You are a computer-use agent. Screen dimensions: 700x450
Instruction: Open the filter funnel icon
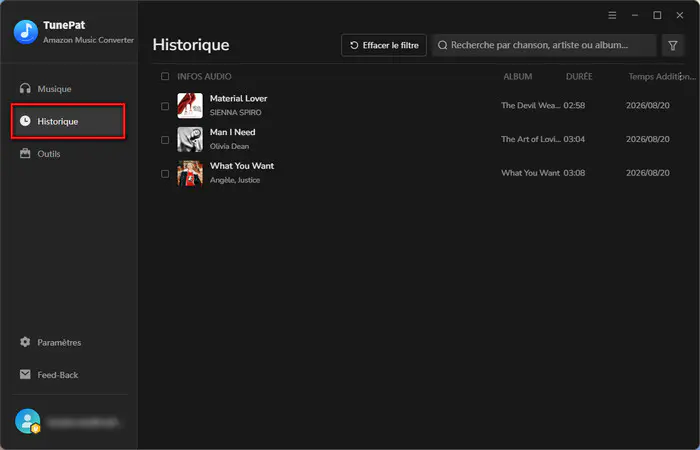673,45
